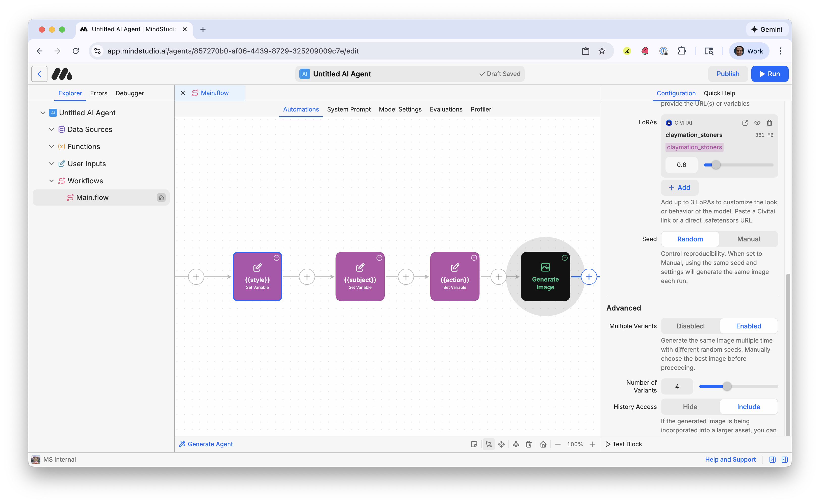The width and height of the screenshot is (820, 504).
Task: Click the sticky note icon in canvas toolbar
Action: coord(474,444)
